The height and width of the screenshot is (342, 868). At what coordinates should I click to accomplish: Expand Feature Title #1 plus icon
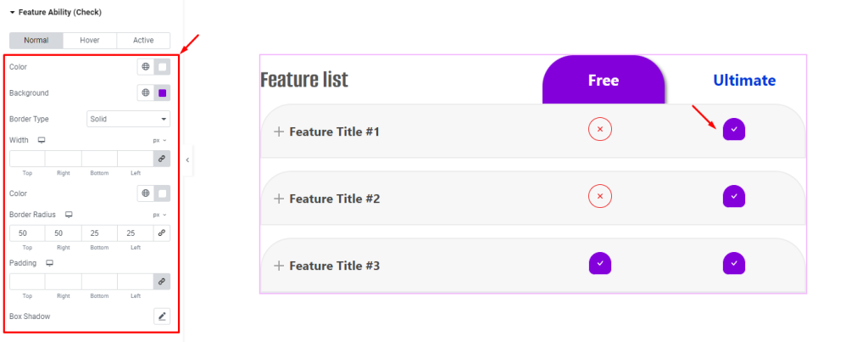pyautogui.click(x=279, y=132)
